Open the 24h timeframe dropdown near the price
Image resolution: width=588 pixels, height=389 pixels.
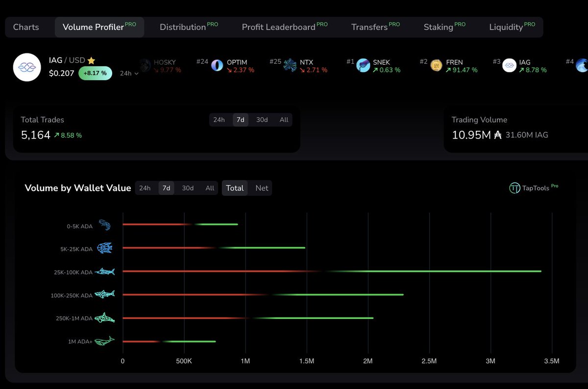point(128,73)
